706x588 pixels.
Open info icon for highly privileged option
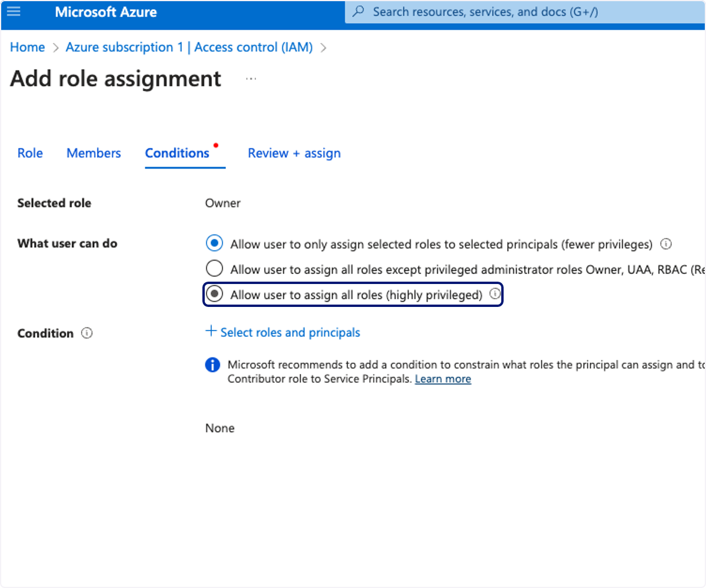495,294
